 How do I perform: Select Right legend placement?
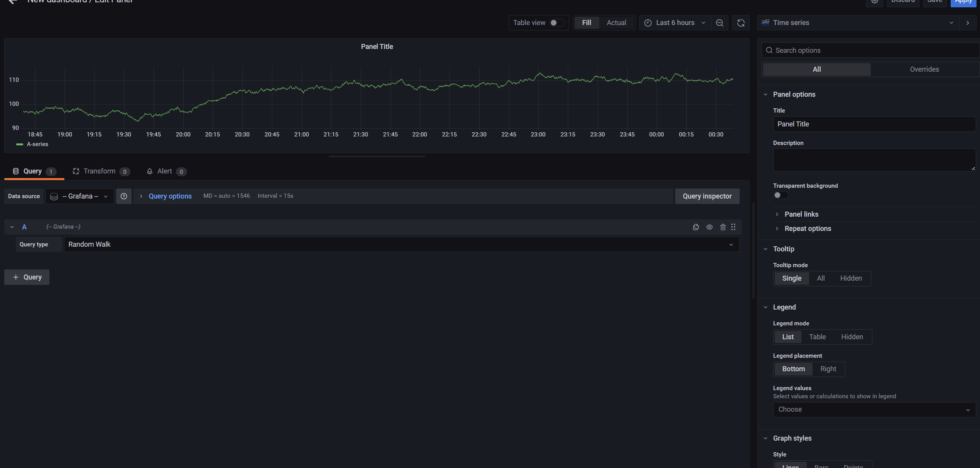pos(828,369)
